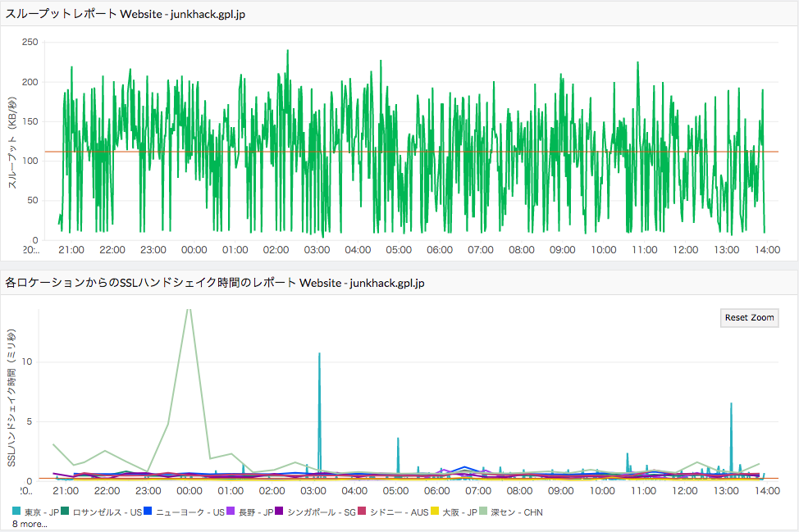Click the SSLハンドシェイク時間 report title
This screenshot has height=532, width=799.
click(214, 283)
